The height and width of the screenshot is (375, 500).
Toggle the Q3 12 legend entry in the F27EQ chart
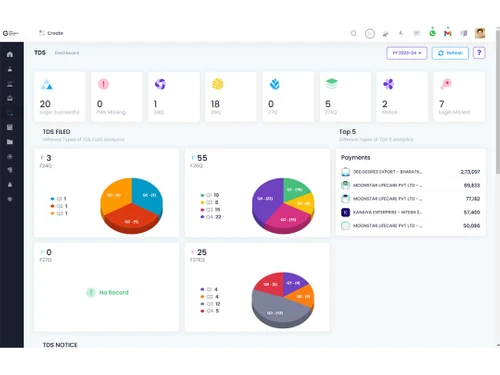point(210,304)
